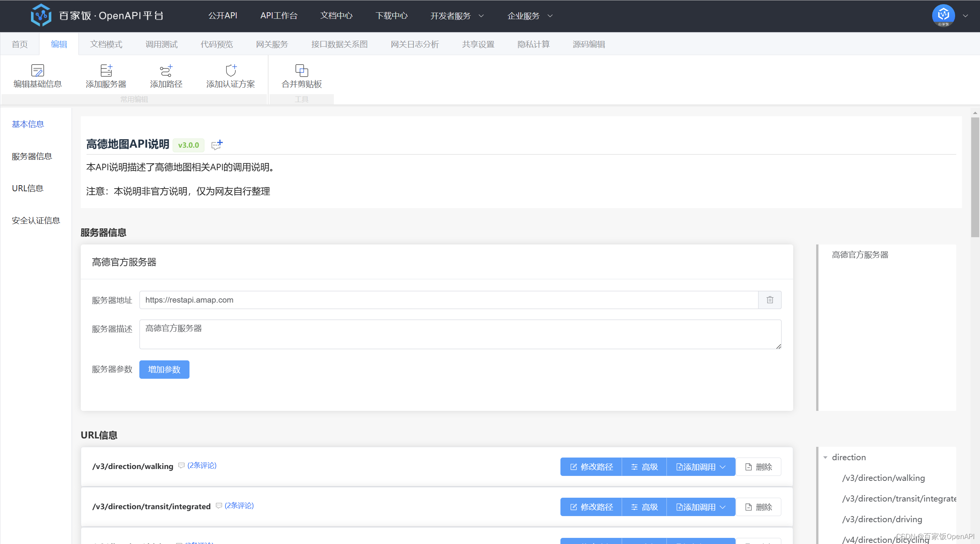Open 添加调用 dropdown for /v3/direction/transit/integrated

click(701, 507)
